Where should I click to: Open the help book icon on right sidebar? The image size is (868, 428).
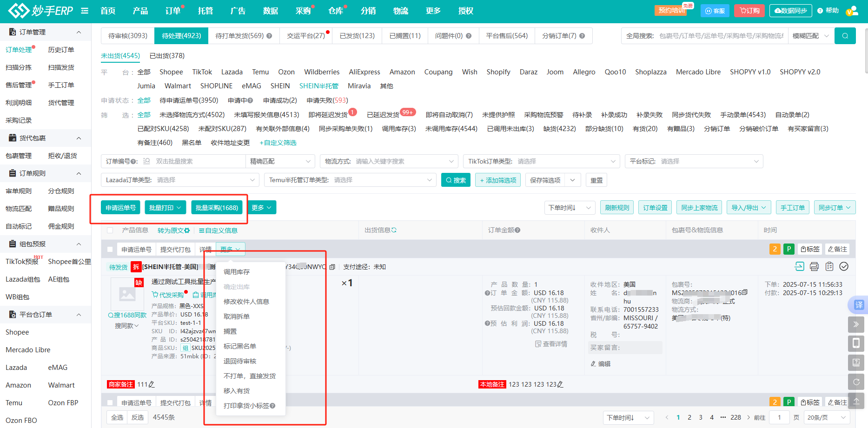856,362
